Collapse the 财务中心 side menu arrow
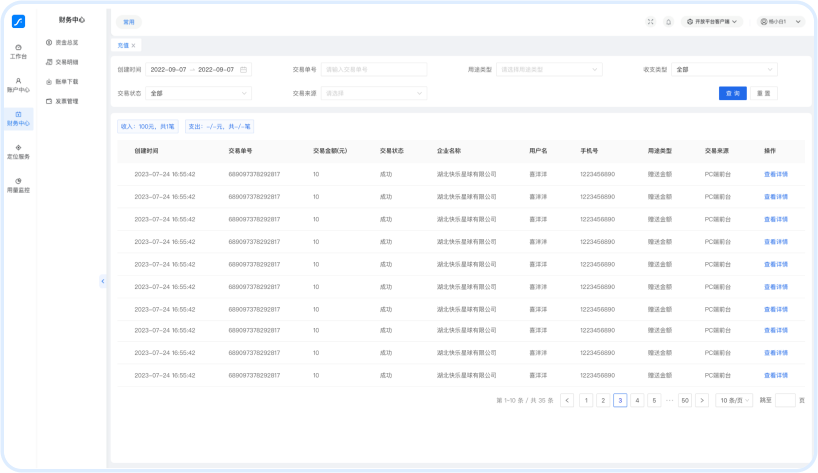 (x=103, y=281)
